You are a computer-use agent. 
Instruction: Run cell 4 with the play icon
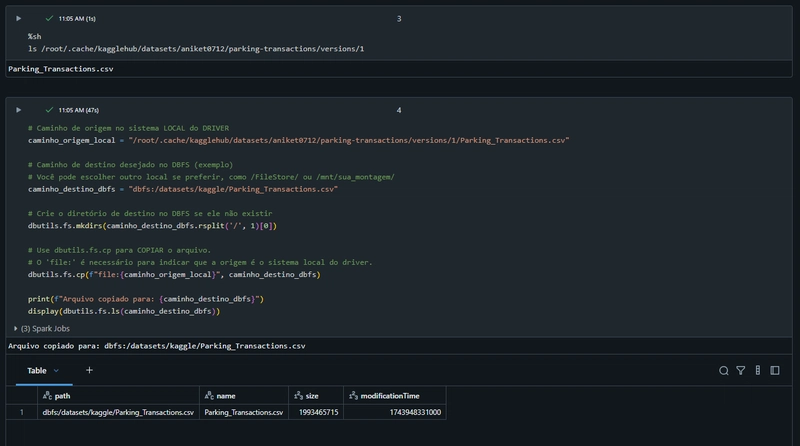(x=19, y=110)
